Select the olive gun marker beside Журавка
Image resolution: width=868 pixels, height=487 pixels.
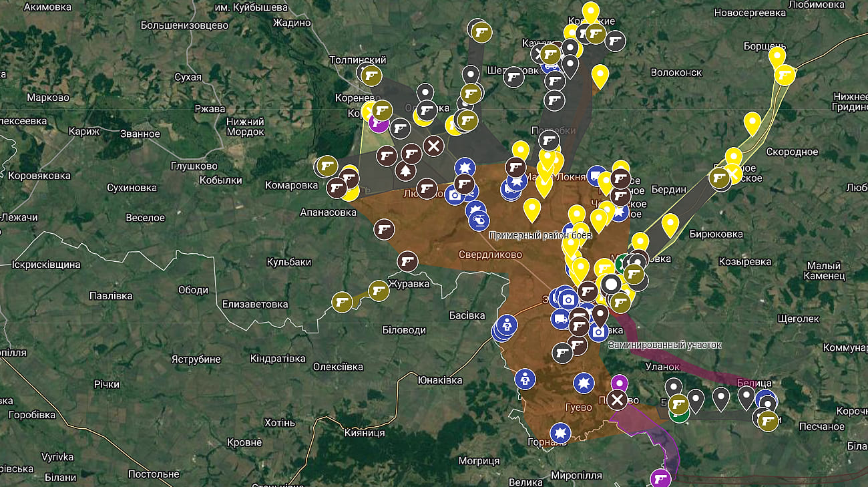click(379, 291)
